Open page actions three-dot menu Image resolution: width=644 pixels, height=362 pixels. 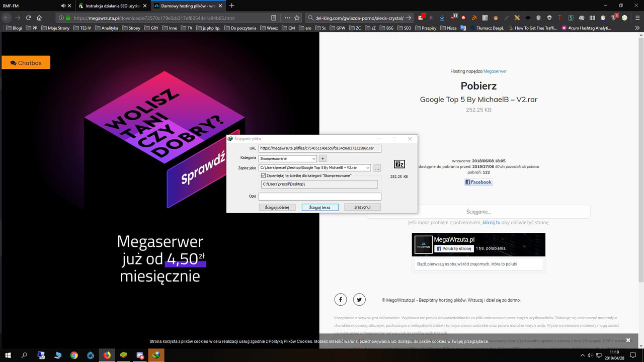click(287, 18)
